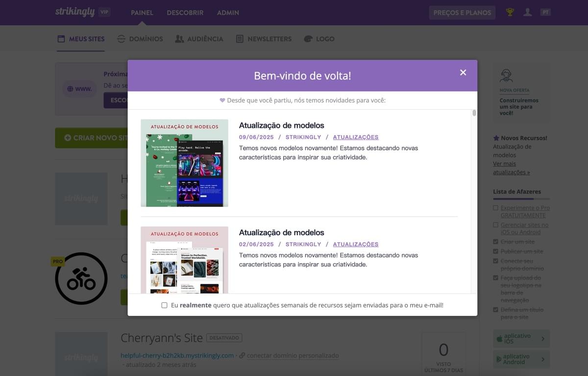Click the Domínios globe icon

(x=121, y=39)
